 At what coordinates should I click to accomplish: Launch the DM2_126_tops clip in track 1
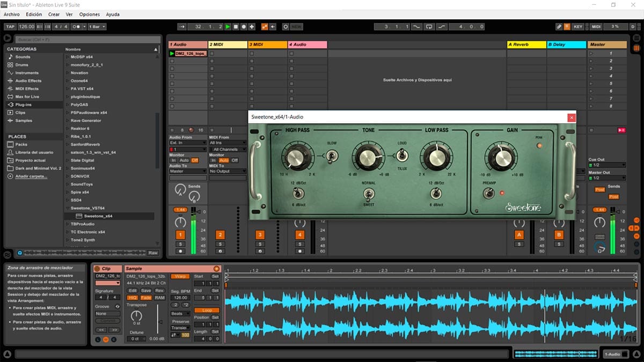tap(172, 54)
